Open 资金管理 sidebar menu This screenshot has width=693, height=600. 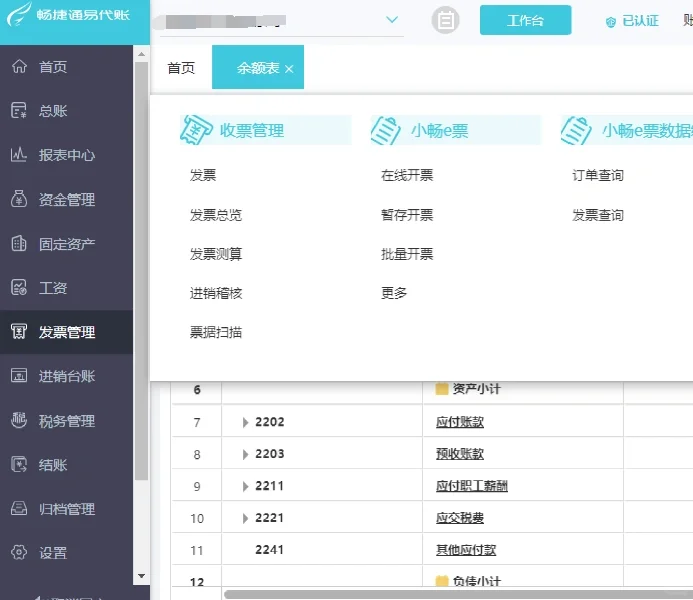[66, 199]
